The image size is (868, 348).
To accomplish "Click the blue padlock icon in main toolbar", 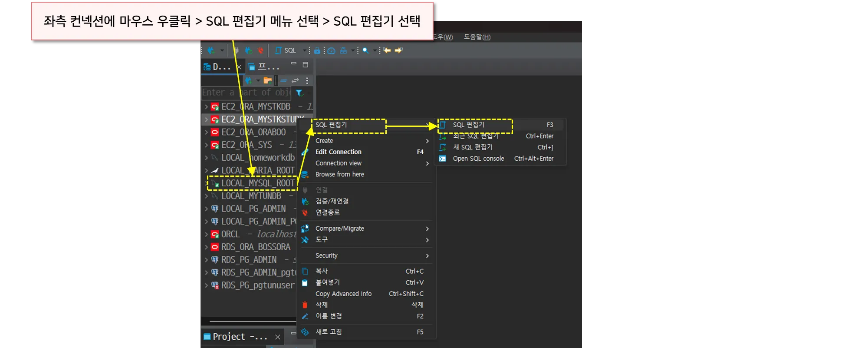I will point(317,50).
